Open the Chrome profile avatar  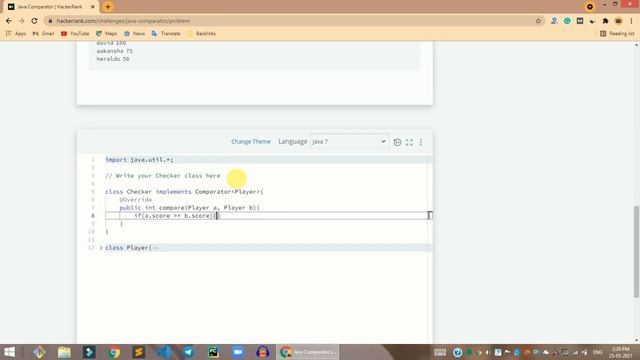(x=618, y=21)
